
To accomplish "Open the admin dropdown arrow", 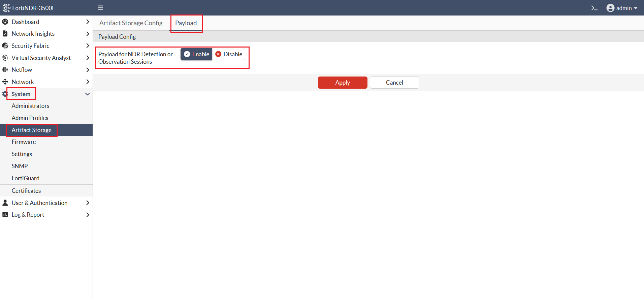I will (636, 8).
